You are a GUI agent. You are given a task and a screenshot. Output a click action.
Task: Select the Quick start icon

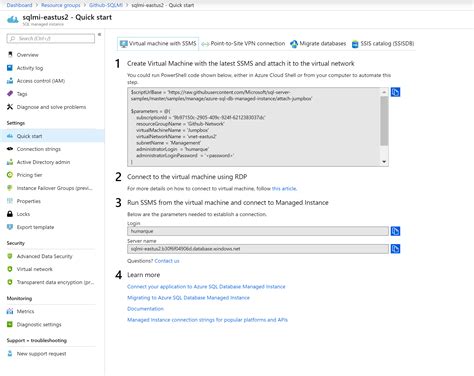pos(10,136)
